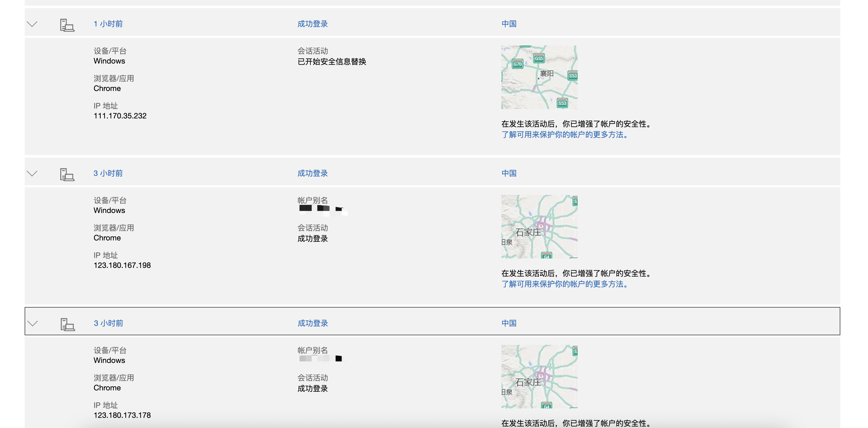Click the device icon beside 1 小时前
This screenshot has height=428, width=868.
[67, 25]
